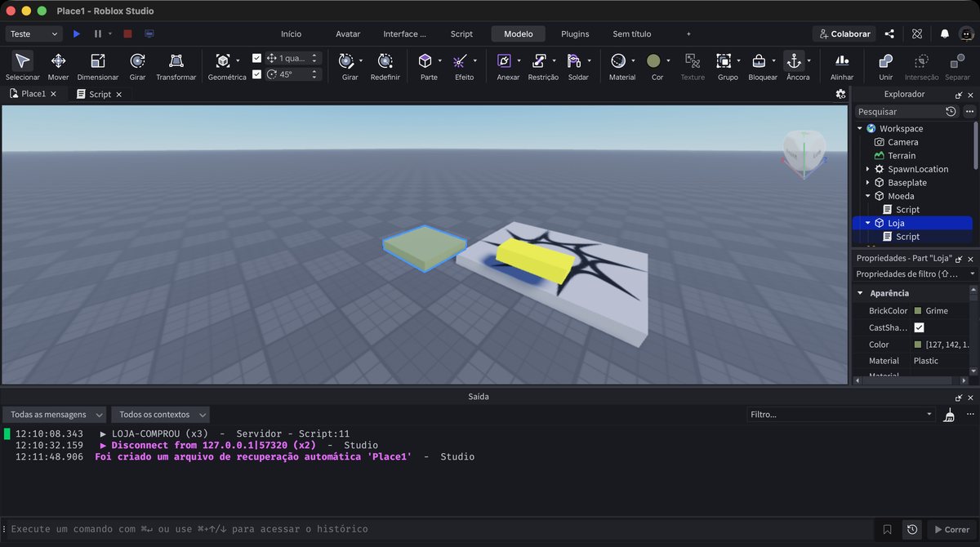This screenshot has height=547, width=980.
Task: Collapse the Moeda node
Action: [x=868, y=196]
